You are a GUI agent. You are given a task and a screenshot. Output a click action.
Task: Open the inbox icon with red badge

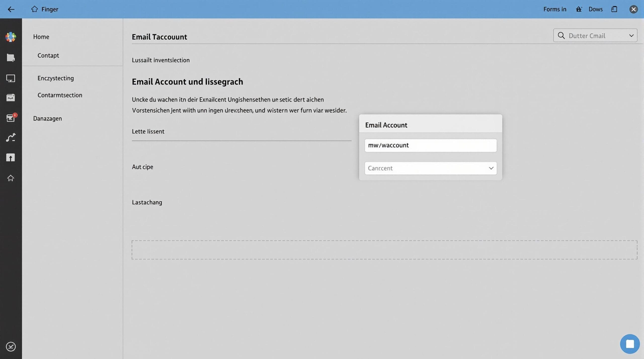pyautogui.click(x=11, y=117)
